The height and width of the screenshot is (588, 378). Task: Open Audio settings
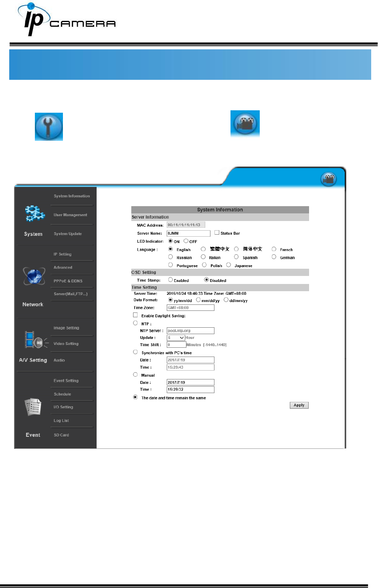pyautogui.click(x=59, y=360)
